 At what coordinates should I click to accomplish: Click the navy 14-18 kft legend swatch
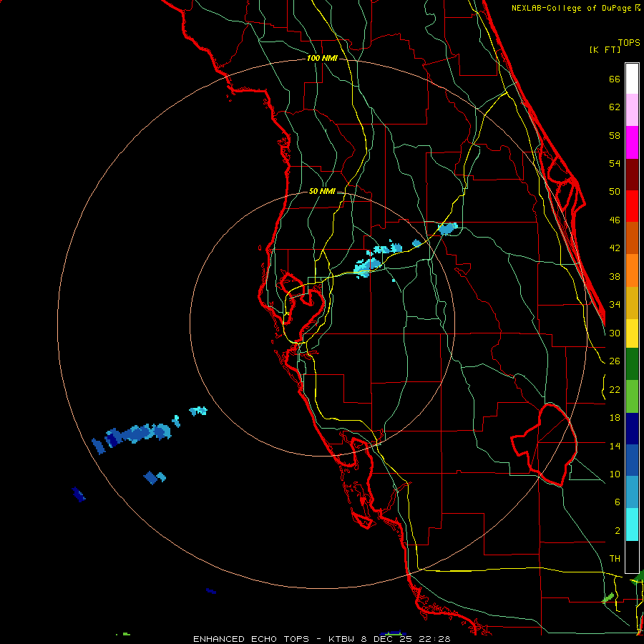coord(632,429)
